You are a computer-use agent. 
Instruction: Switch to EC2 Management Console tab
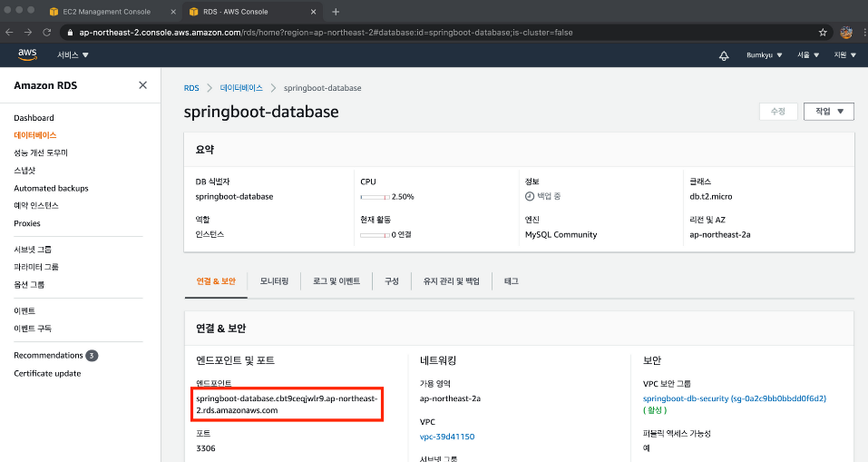point(112,12)
